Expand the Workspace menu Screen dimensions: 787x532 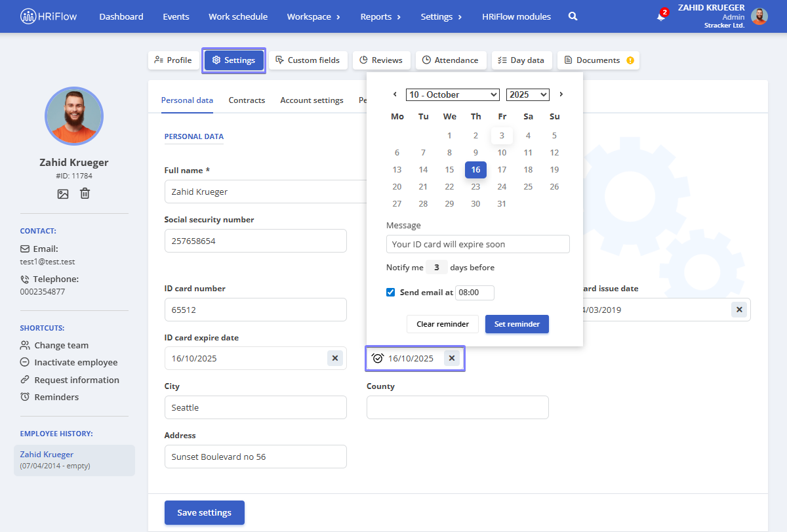(x=313, y=16)
